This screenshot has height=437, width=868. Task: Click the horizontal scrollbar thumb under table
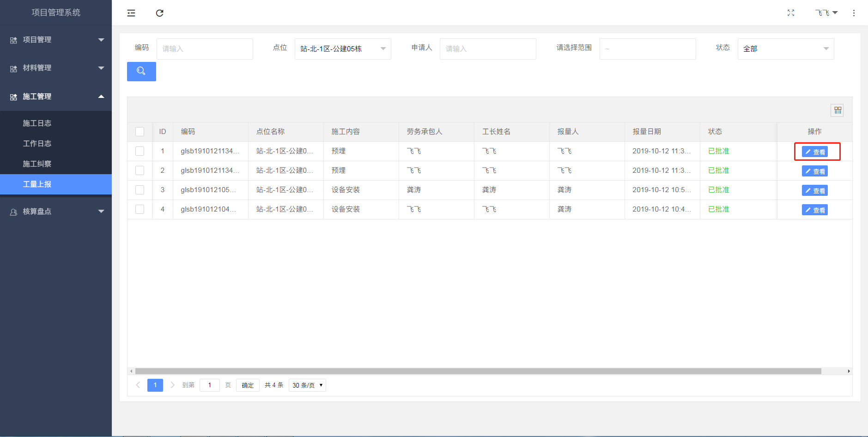[x=478, y=371]
